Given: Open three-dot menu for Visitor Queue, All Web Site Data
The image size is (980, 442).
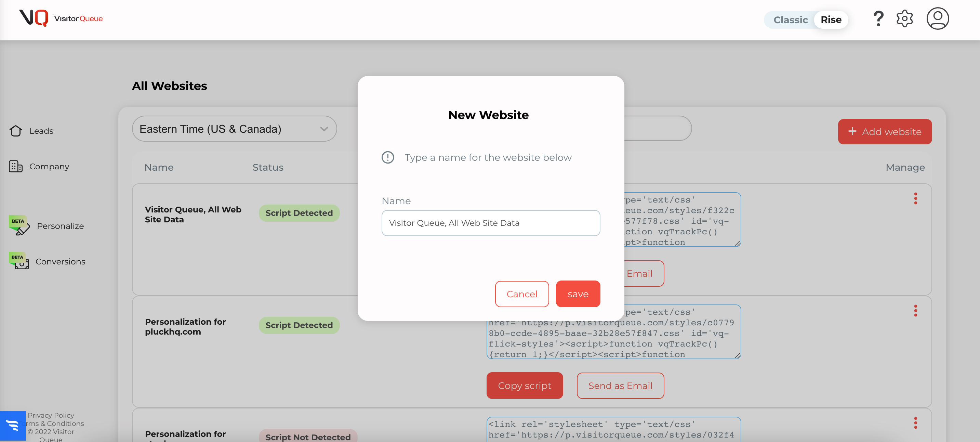Looking at the screenshot, I should pos(916,198).
